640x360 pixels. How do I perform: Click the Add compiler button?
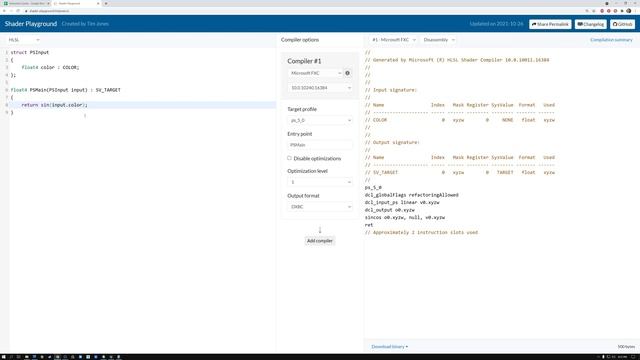320,241
